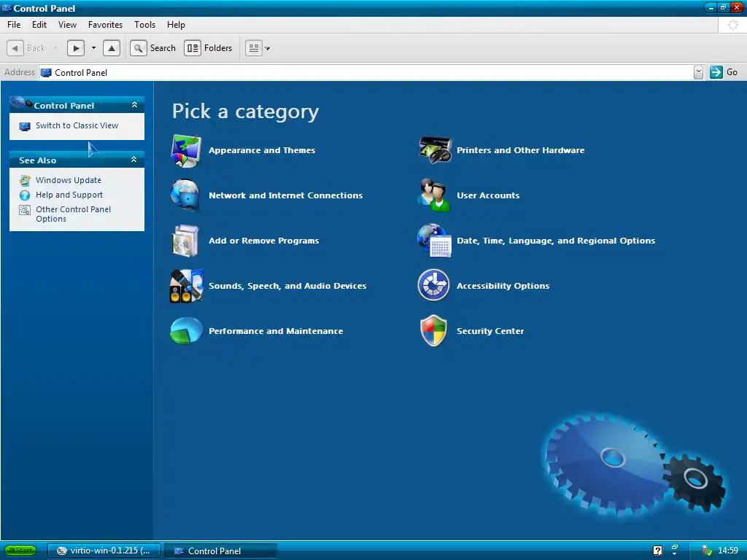The image size is (747, 560).
Task: Click the Start button
Action: [x=20, y=551]
